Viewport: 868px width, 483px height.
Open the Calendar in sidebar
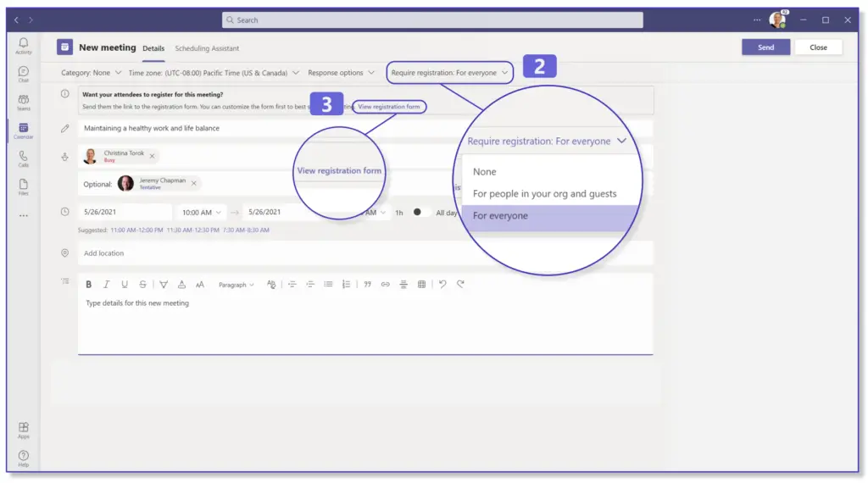[23, 130]
